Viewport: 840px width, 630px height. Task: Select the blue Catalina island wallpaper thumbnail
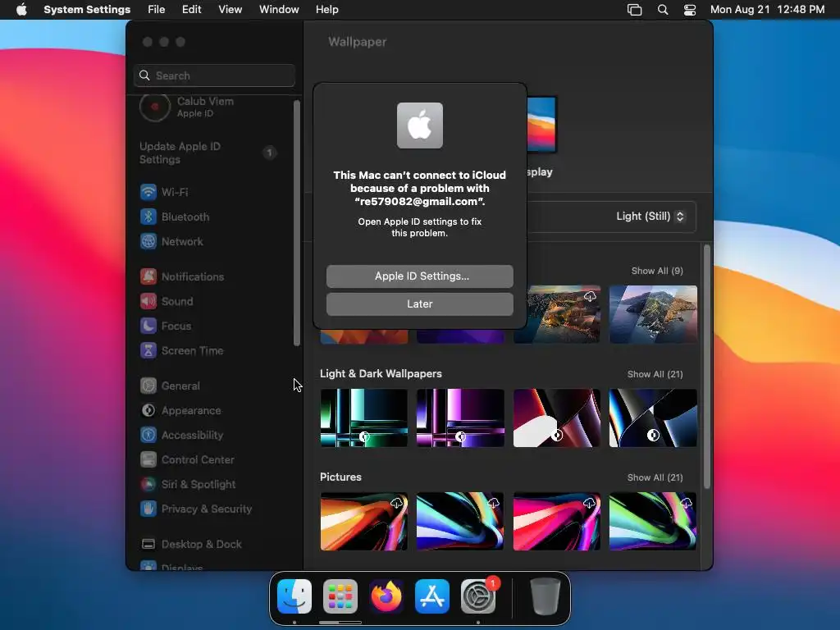point(653,314)
